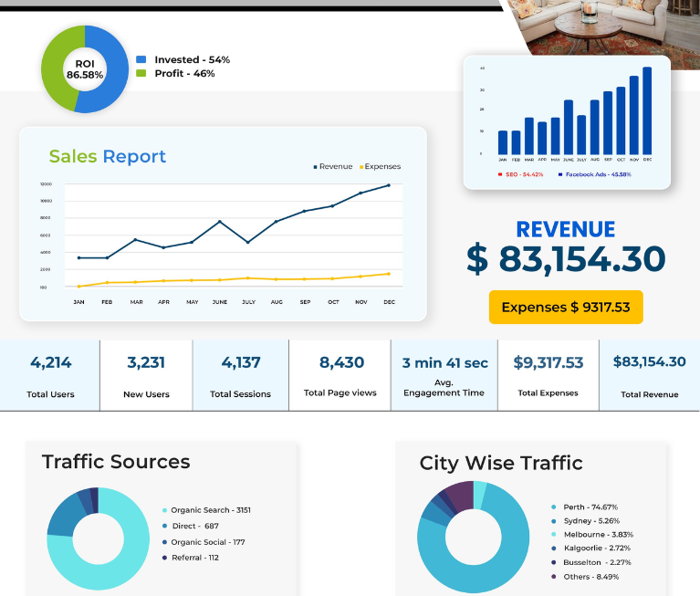Viewport: 700px width, 596px height.
Task: Open the New Users 3,231 stat card
Action: click(x=146, y=375)
